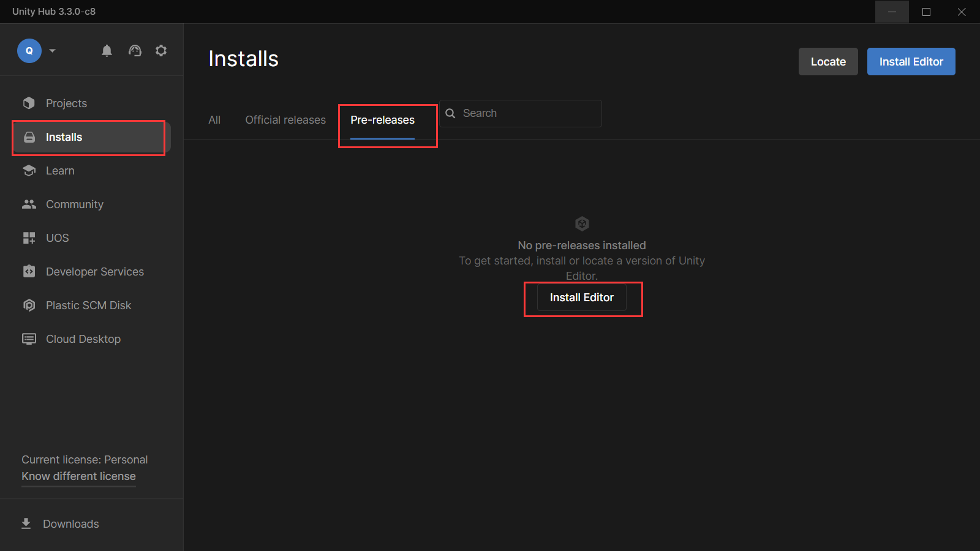
Task: Open the support headset icon
Action: (x=135, y=51)
